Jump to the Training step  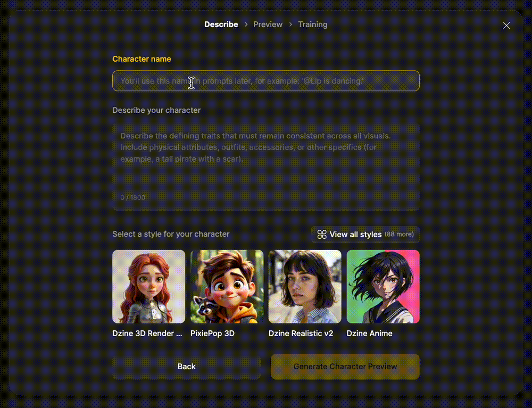[312, 24]
